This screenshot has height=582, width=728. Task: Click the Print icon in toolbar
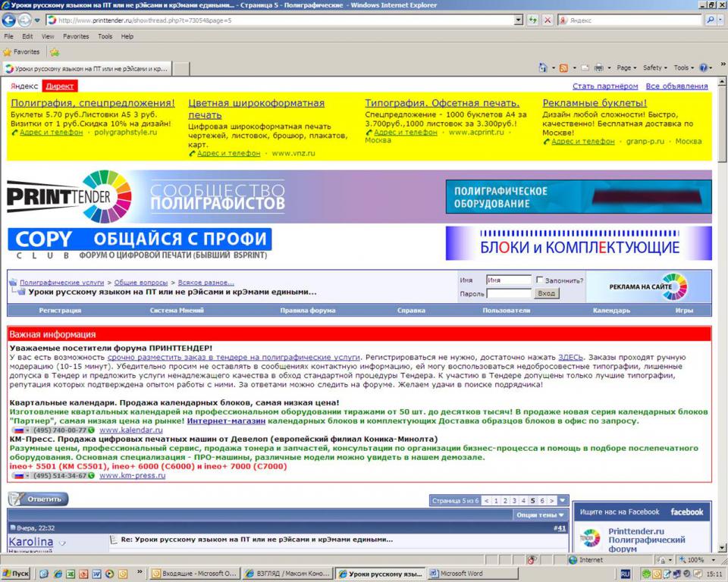598,67
